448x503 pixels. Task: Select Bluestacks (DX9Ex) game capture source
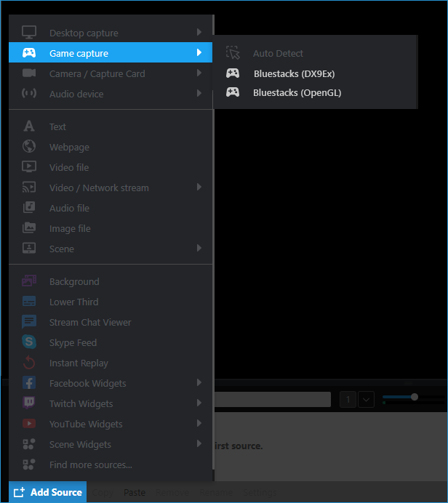pyautogui.click(x=315, y=73)
